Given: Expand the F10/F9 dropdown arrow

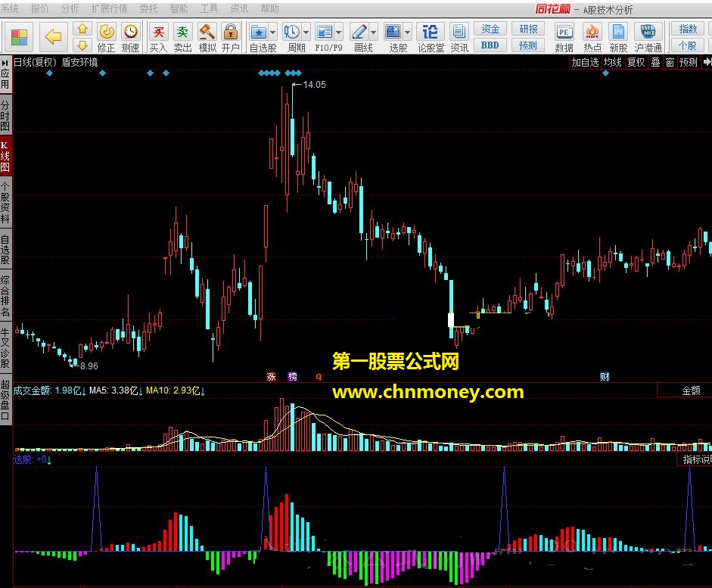Looking at the screenshot, I should (339, 33).
